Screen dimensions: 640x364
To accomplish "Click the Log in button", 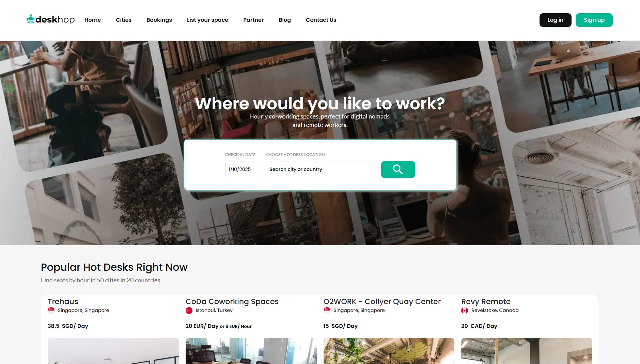I will click(x=555, y=20).
